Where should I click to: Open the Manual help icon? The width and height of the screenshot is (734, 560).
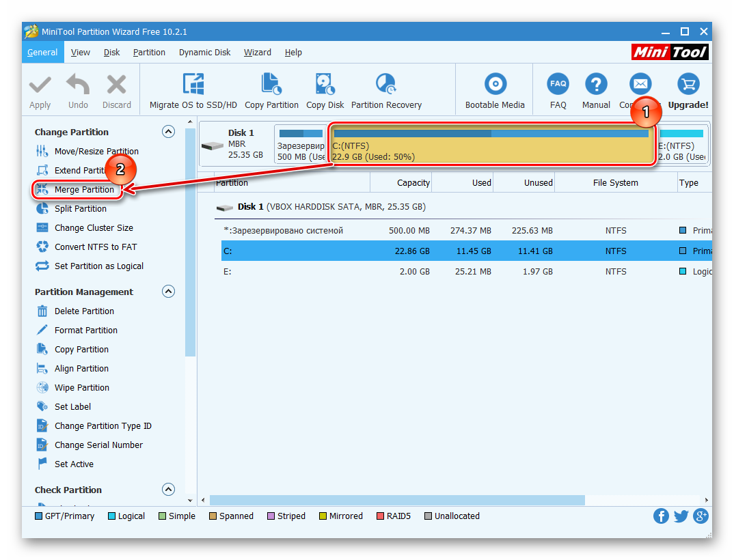596,84
